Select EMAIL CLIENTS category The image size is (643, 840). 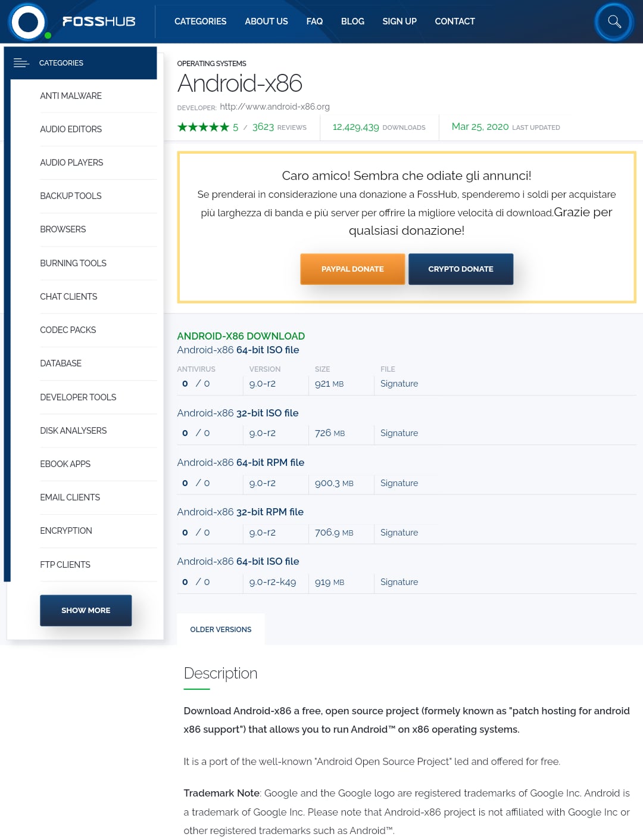70,497
